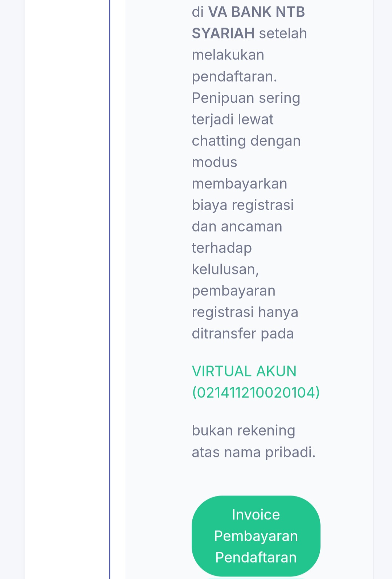Select the virtual account number 021411210020104
The width and height of the screenshot is (392, 579).
[x=256, y=393]
